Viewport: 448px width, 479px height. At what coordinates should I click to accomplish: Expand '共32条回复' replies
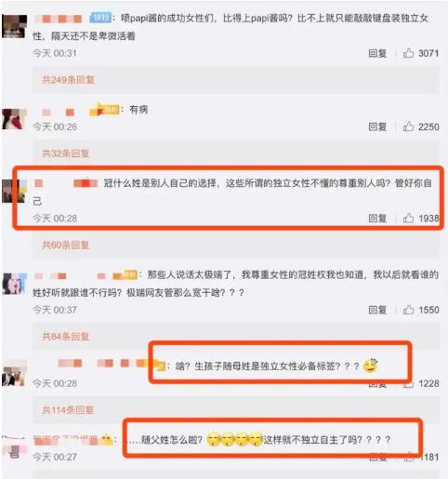click(66, 153)
